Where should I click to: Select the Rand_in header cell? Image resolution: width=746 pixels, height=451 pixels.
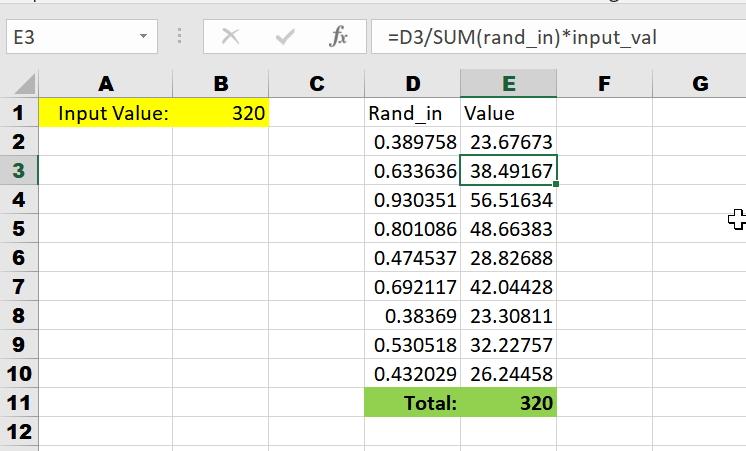412,113
